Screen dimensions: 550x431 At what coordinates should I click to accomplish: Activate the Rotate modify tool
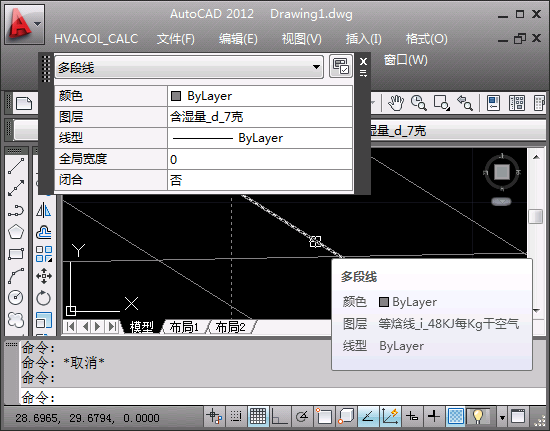click(44, 298)
